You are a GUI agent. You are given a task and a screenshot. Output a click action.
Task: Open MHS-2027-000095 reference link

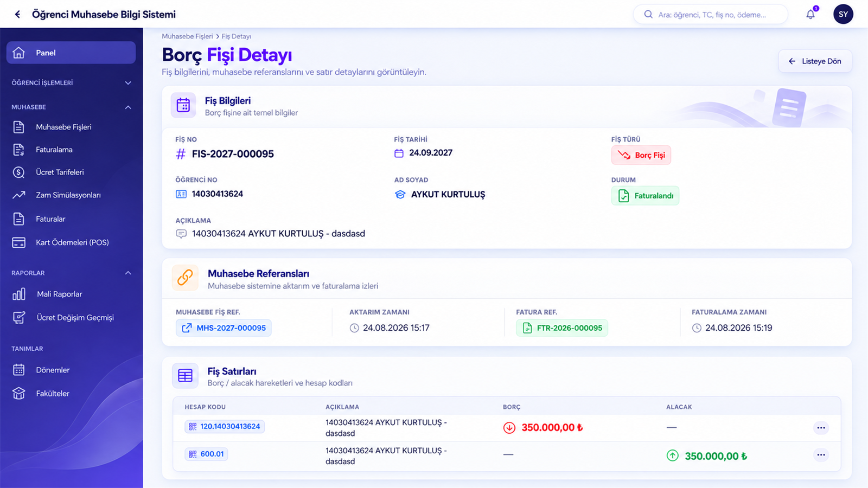coord(224,328)
